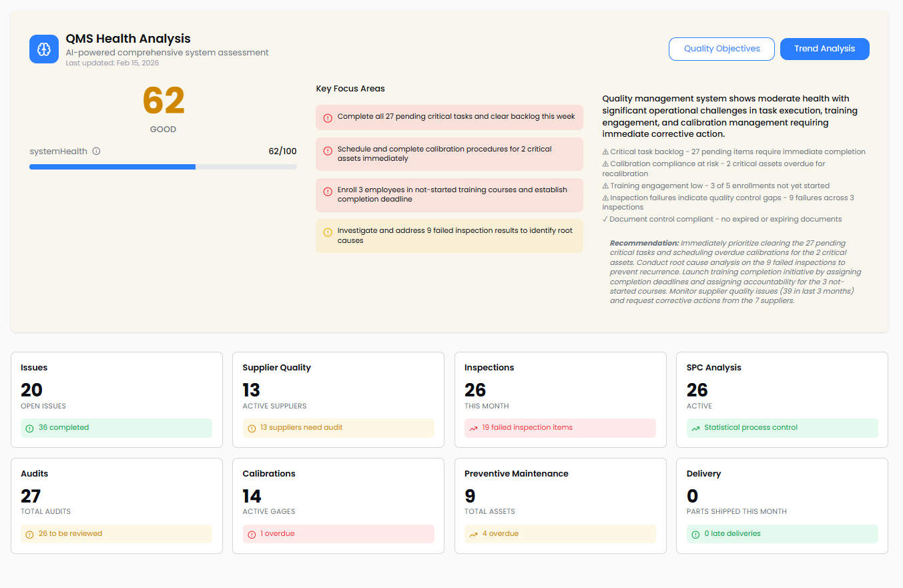Screen dimensions: 903x588
Task: Click the 26 to be reviewed badge
Action: (x=116, y=534)
